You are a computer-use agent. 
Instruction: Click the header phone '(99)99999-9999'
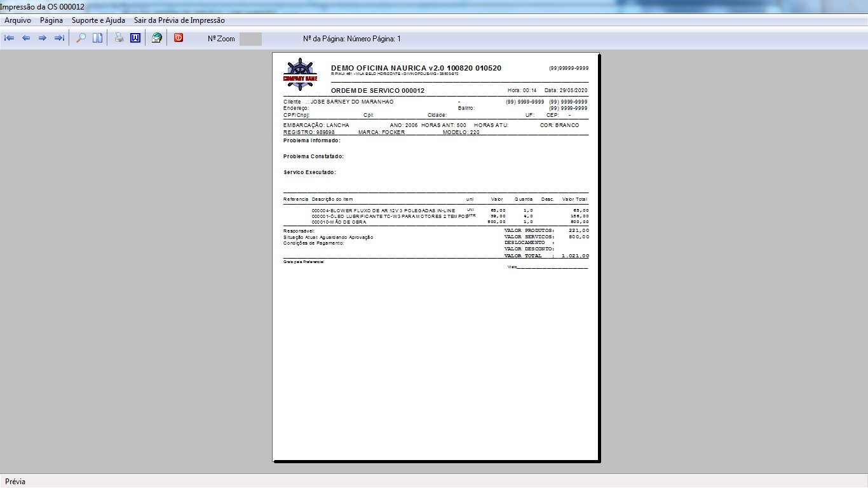pos(569,68)
